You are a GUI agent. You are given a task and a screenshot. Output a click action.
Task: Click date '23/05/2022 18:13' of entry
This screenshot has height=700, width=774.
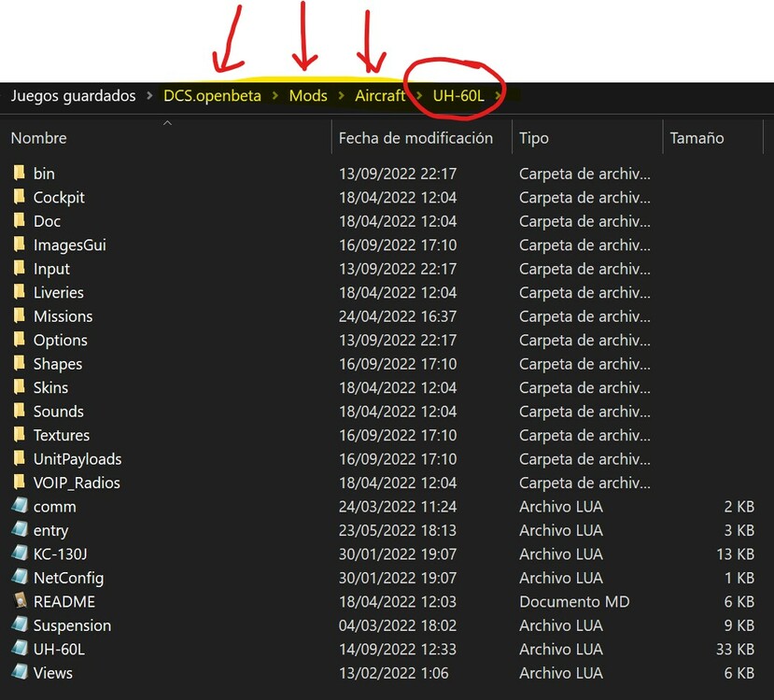(398, 530)
